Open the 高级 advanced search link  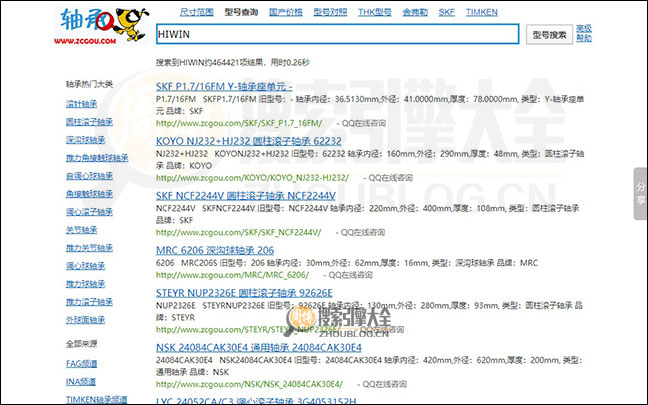[x=584, y=29]
